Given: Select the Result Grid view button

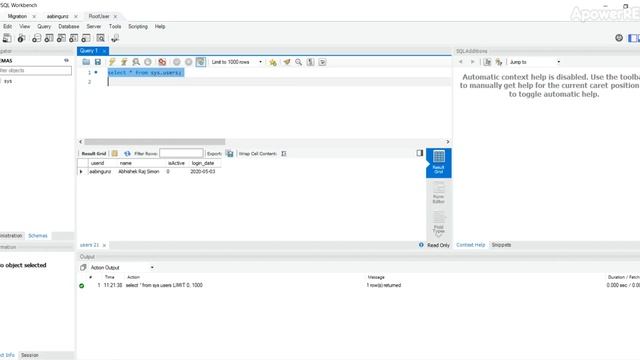Looking at the screenshot, I should pos(439,163).
